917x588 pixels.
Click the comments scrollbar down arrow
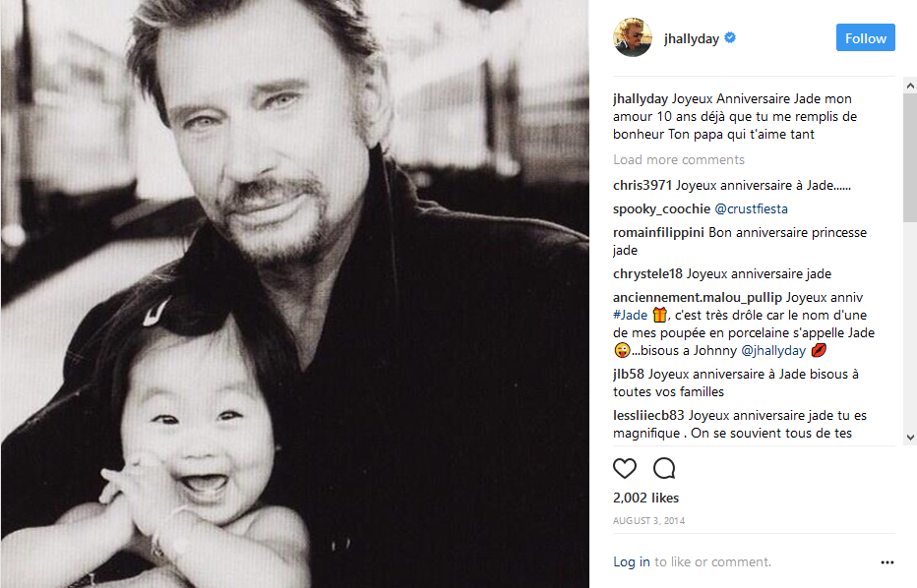[x=910, y=438]
